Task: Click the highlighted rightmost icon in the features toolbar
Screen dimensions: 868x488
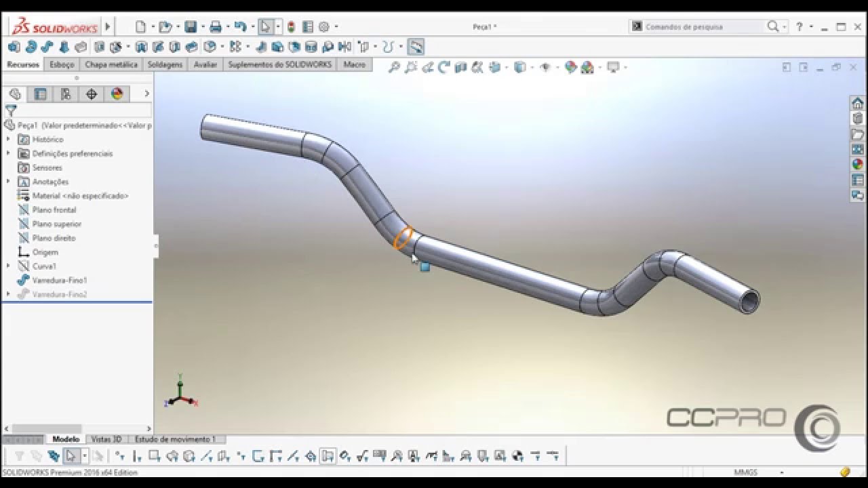Action: [416, 47]
